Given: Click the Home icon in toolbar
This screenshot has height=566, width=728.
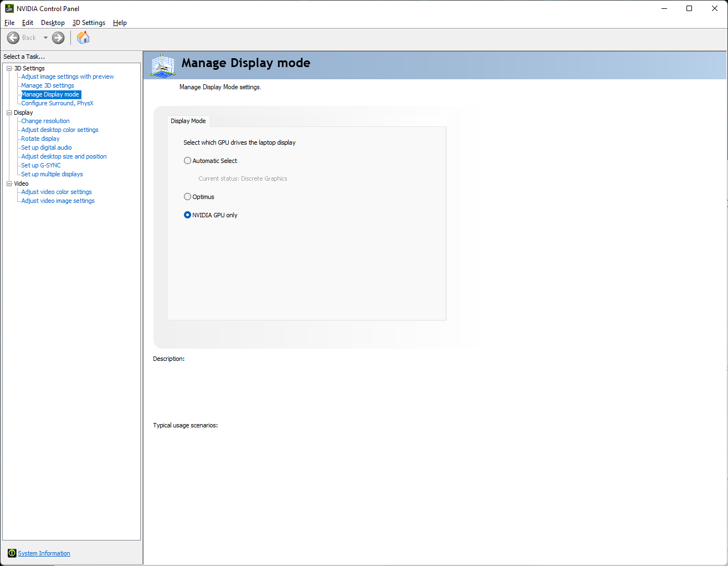Looking at the screenshot, I should point(83,38).
